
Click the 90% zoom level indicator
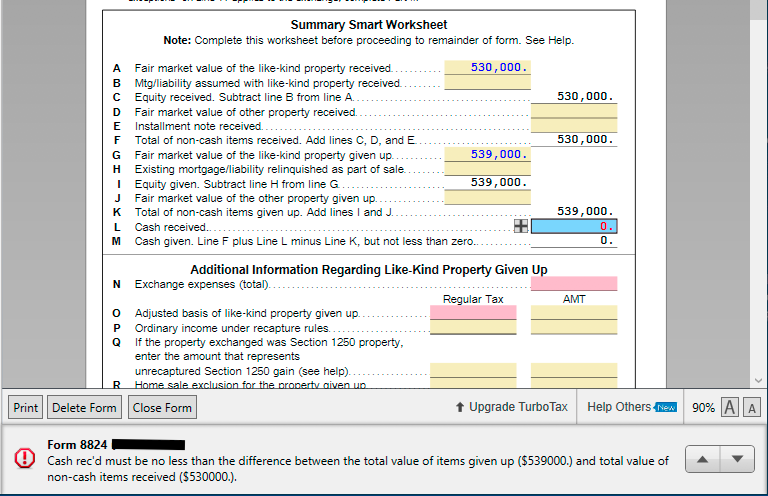[703, 407]
